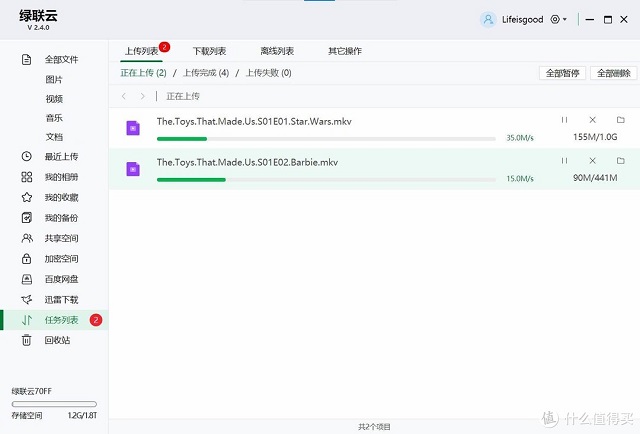Click the 任务列表 transfer arrows icon
This screenshot has height=434, width=640.
[x=27, y=320]
